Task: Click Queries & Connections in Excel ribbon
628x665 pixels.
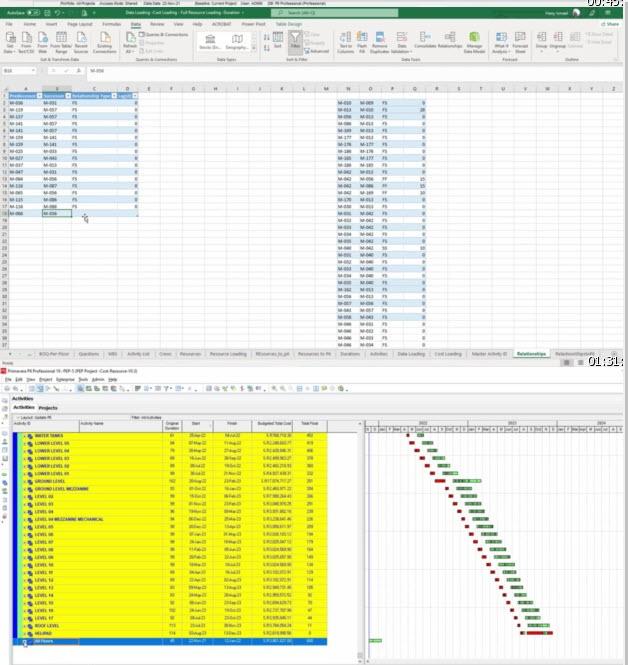Action: coord(164,34)
